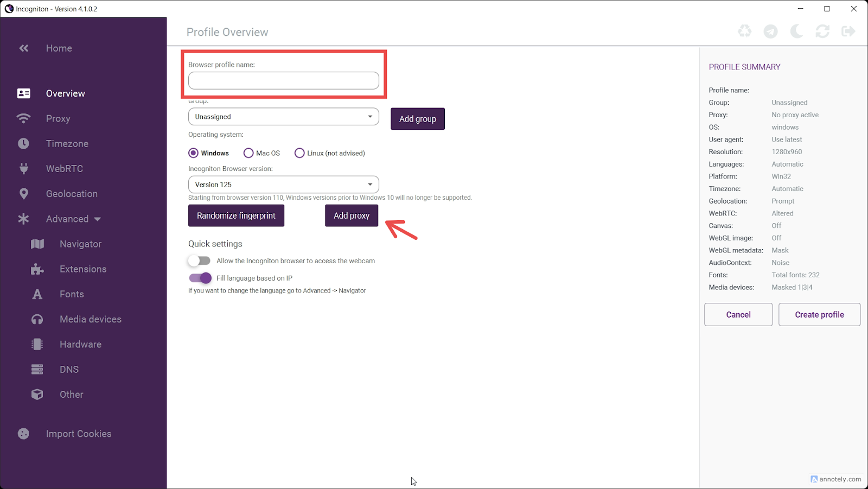Click the Import Cookies cookie icon
Viewport: 868px width, 489px height.
tap(23, 434)
